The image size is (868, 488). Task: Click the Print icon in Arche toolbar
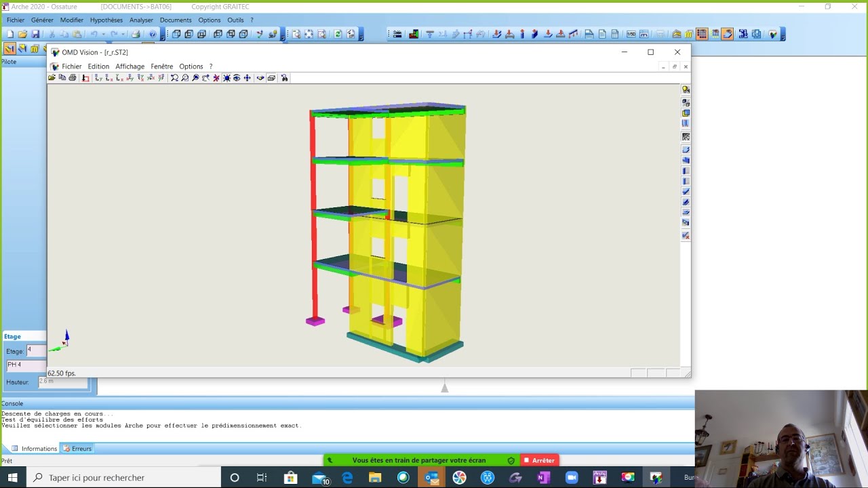pos(136,34)
